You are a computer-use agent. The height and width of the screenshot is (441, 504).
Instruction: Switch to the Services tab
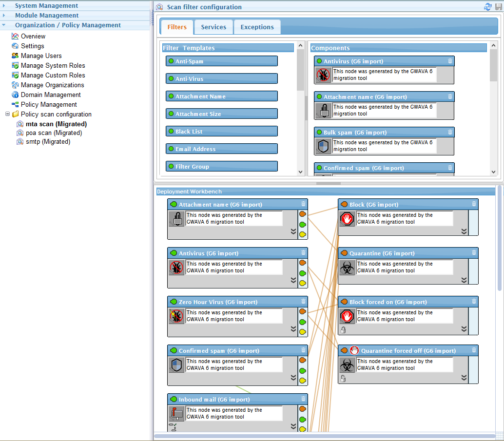click(x=213, y=27)
